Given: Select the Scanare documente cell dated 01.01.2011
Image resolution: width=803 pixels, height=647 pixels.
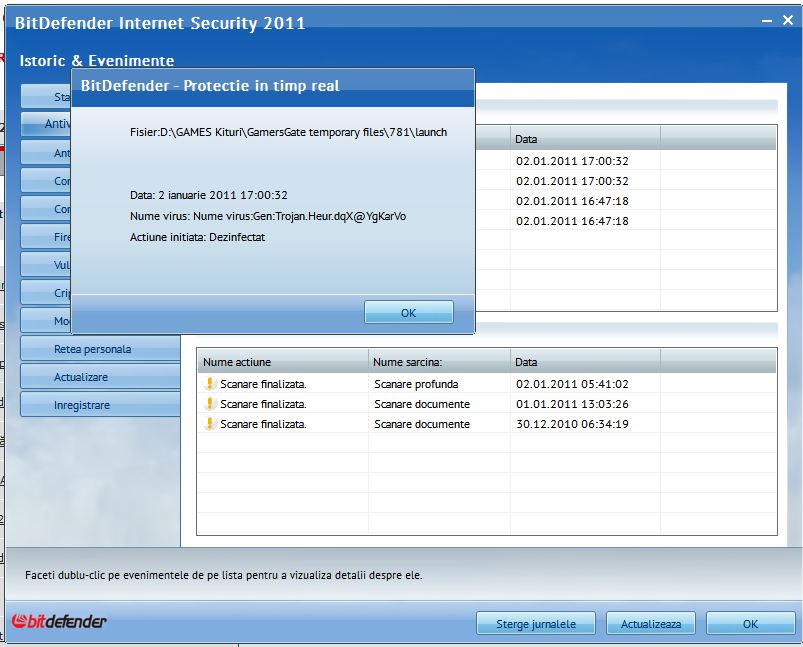Looking at the screenshot, I should point(421,404).
